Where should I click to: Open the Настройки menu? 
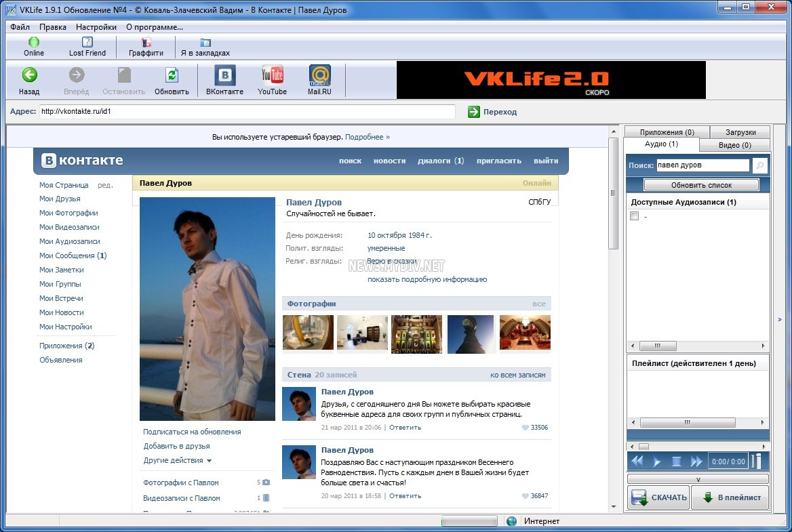[96, 27]
